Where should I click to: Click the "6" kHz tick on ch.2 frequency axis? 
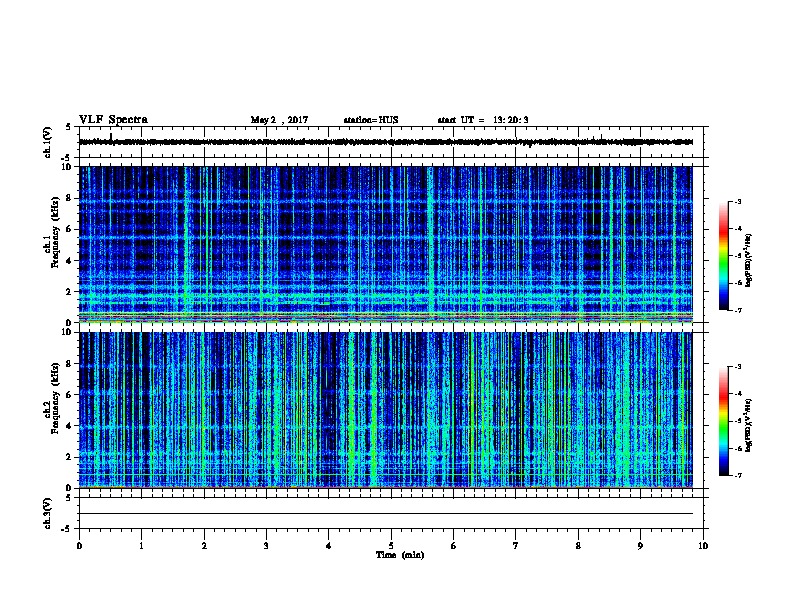click(x=69, y=394)
